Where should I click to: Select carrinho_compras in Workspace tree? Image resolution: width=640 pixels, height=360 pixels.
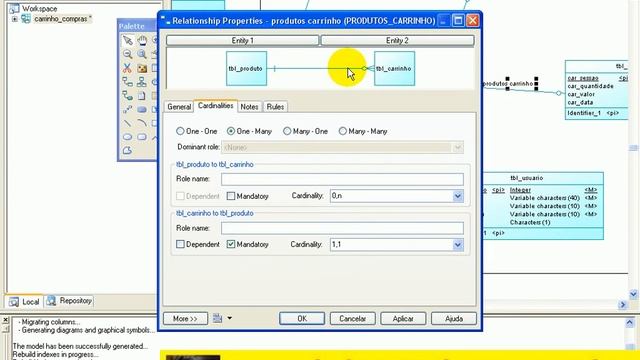(62, 19)
